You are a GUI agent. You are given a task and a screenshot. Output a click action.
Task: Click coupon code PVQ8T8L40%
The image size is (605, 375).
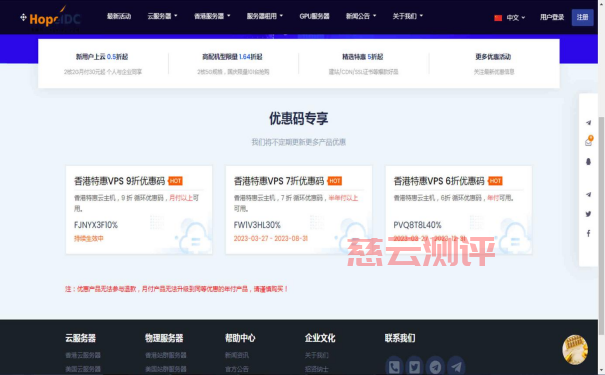click(417, 225)
